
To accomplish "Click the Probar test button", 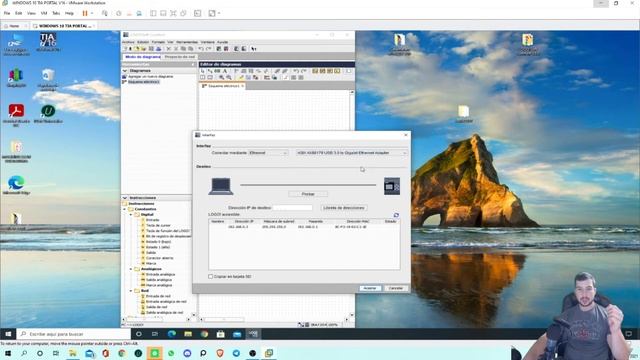I will 308,194.
